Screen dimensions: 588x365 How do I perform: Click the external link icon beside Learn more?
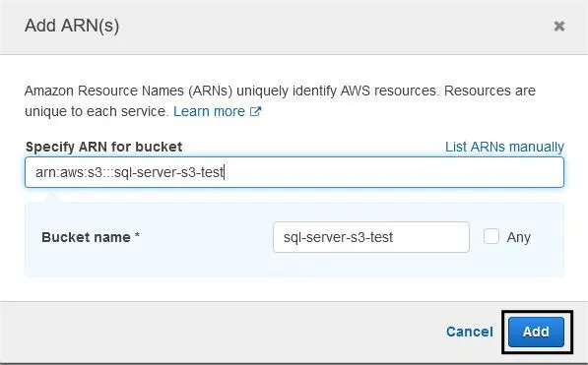255,111
